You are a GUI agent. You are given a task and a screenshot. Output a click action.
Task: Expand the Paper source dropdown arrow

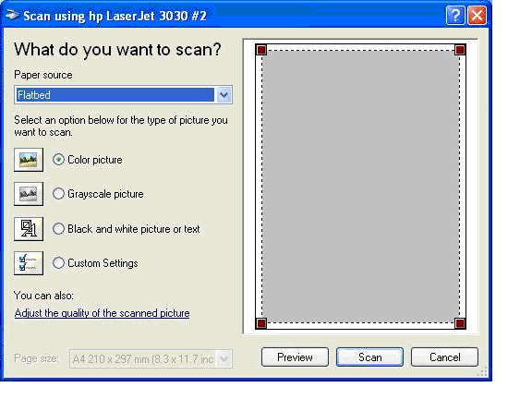[224, 94]
